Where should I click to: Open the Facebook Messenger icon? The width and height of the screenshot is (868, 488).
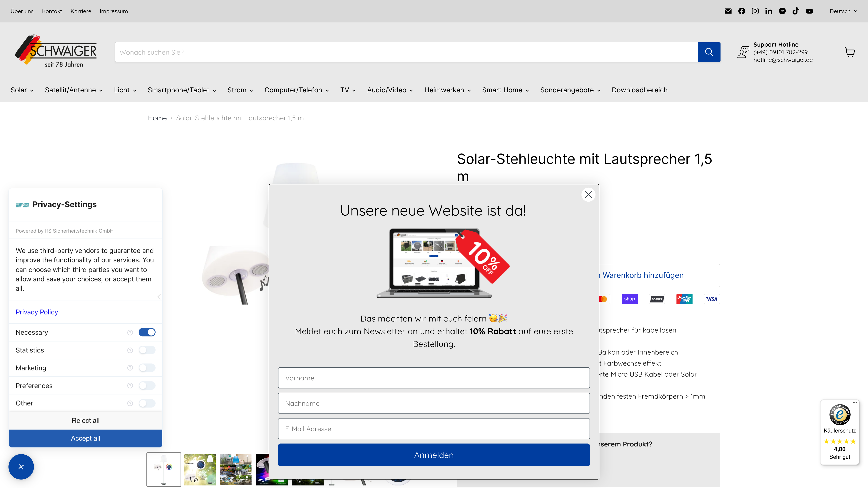click(x=782, y=11)
